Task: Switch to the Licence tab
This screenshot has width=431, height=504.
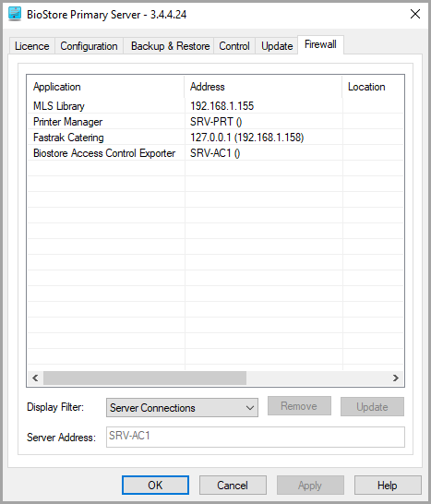Action: point(31,46)
